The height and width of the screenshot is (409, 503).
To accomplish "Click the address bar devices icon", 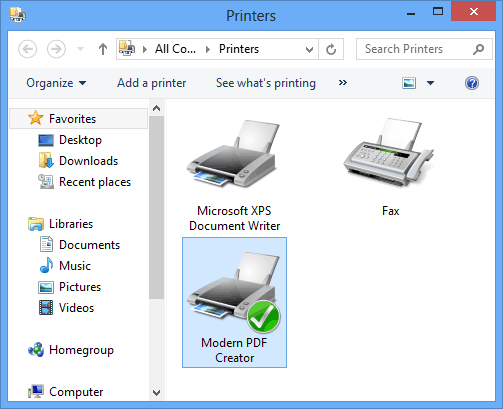I will point(127,48).
